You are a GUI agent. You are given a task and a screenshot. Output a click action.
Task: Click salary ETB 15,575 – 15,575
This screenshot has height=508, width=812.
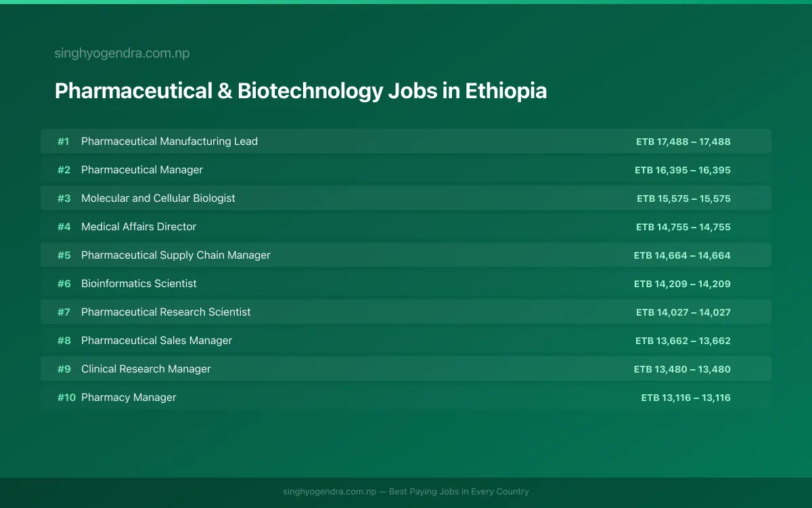(683, 198)
